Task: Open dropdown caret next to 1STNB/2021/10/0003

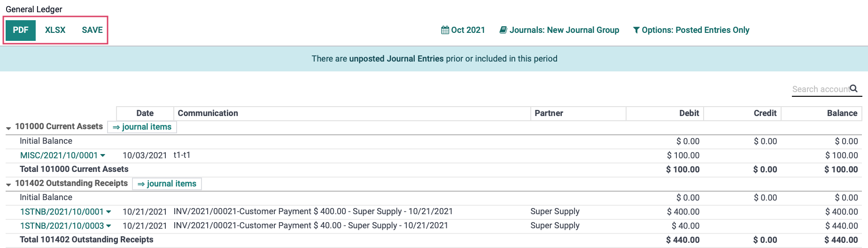Action: (x=108, y=226)
